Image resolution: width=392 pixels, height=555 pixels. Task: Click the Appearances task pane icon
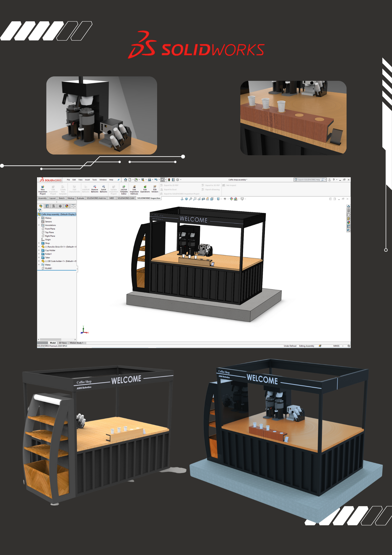tap(349, 222)
